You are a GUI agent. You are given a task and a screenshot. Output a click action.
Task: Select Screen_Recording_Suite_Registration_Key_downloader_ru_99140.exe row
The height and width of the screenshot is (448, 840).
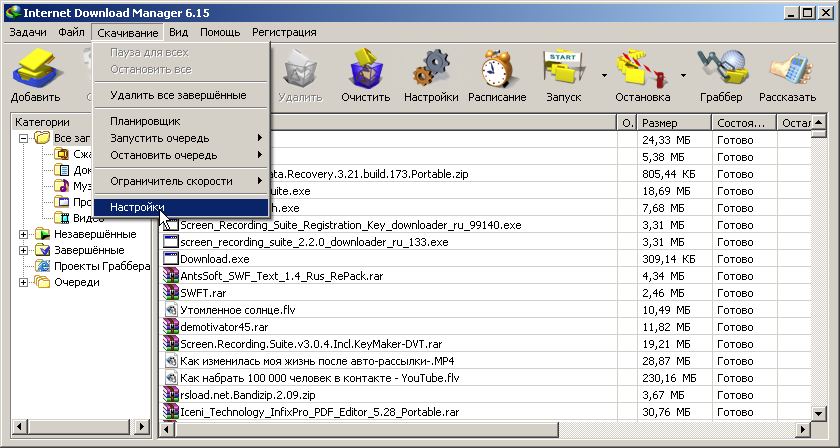point(486,225)
